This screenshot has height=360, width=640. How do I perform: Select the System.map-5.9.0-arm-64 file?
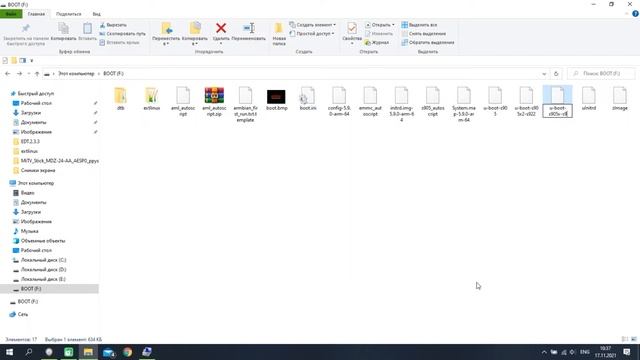click(x=464, y=104)
